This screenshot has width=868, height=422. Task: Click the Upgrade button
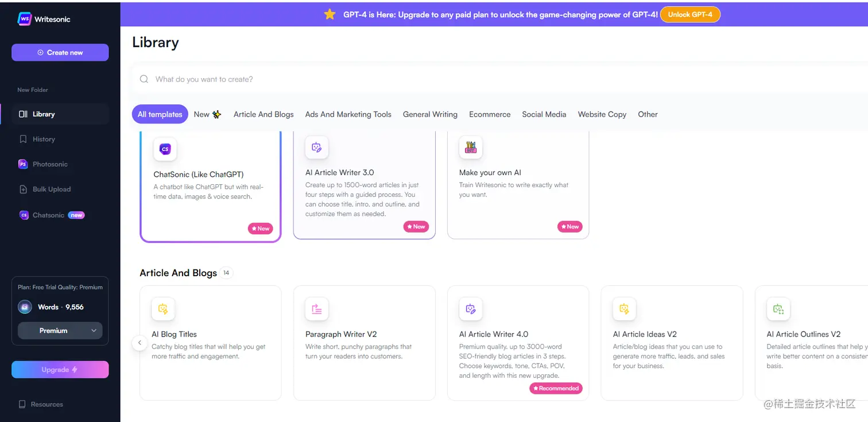60,370
